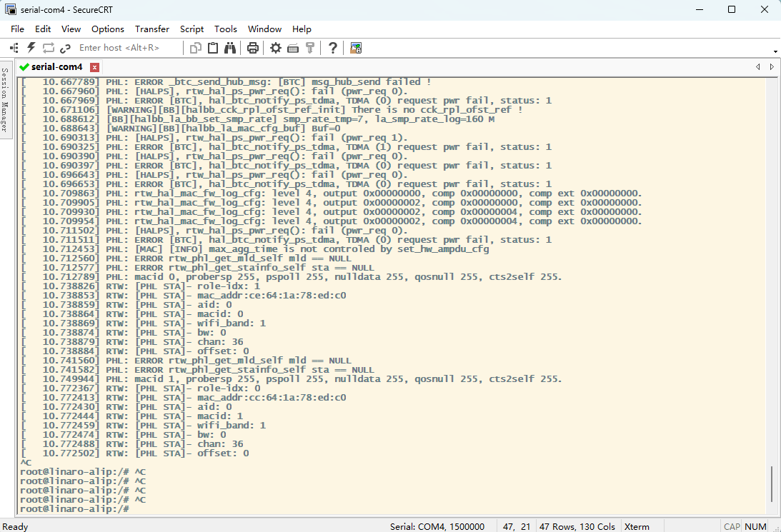Open the Session Manager connect icon

click(x=14, y=48)
